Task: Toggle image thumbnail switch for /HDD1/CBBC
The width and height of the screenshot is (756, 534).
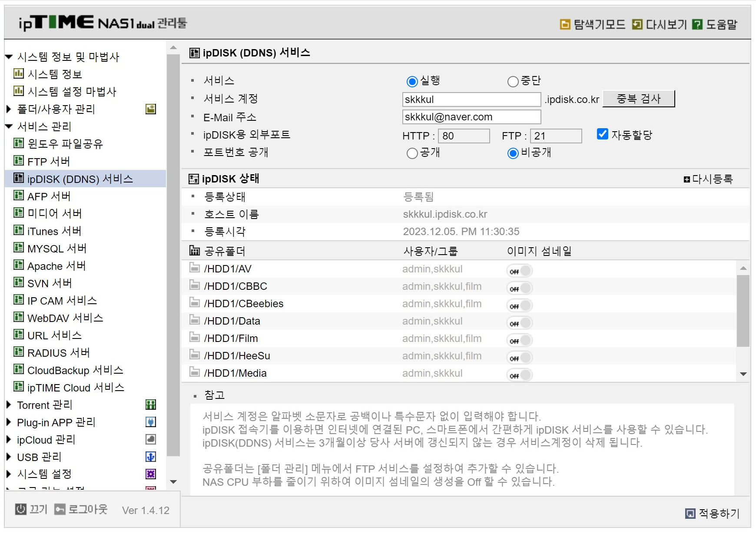Action: [520, 289]
